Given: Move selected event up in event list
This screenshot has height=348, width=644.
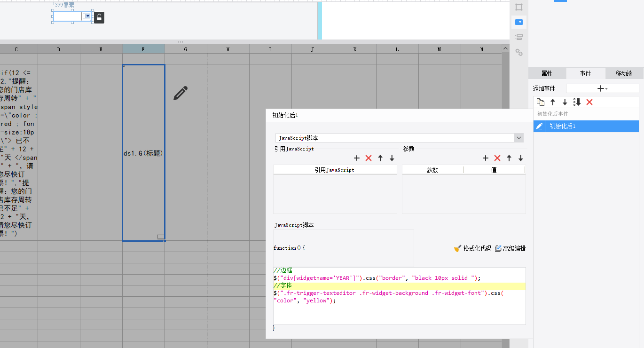Looking at the screenshot, I should pos(553,102).
